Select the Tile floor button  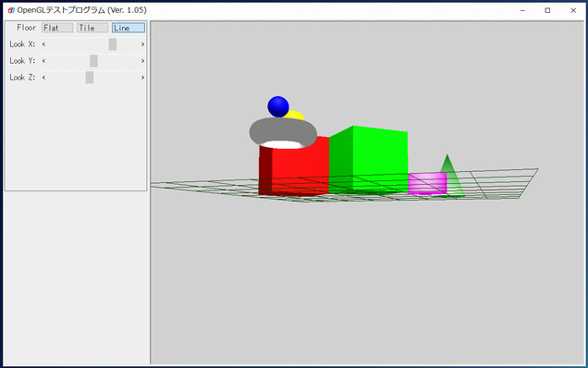[x=92, y=28]
